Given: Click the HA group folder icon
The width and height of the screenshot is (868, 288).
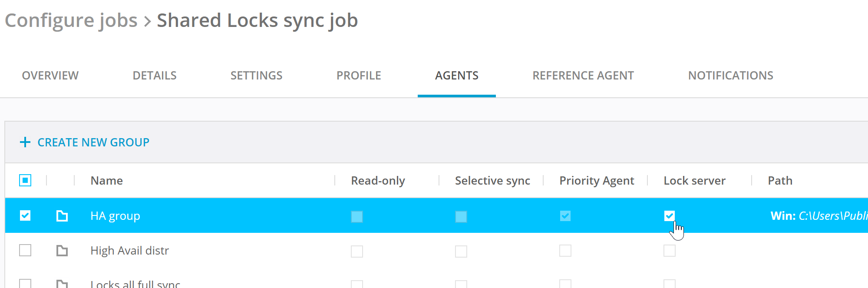Looking at the screenshot, I should (62, 216).
